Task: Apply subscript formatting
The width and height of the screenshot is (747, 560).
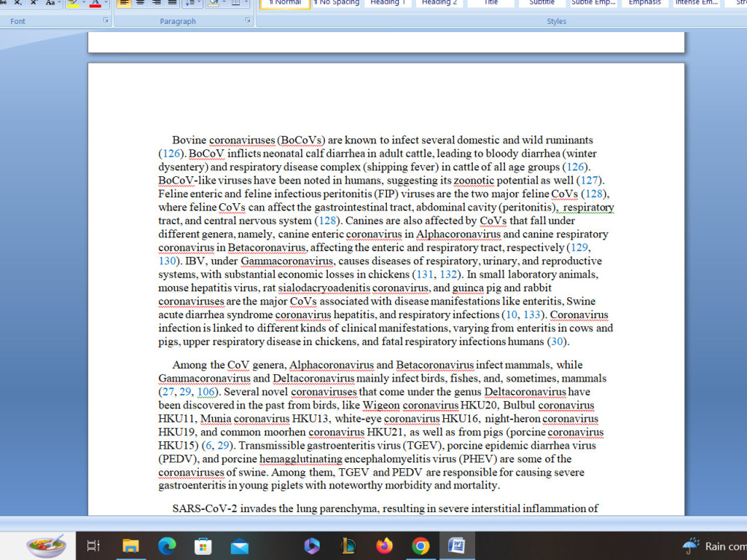Action: [x=18, y=3]
